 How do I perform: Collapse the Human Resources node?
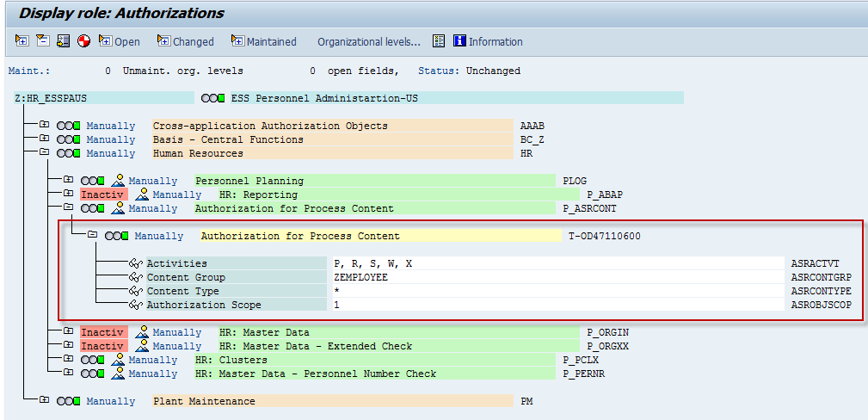pyautogui.click(x=44, y=151)
